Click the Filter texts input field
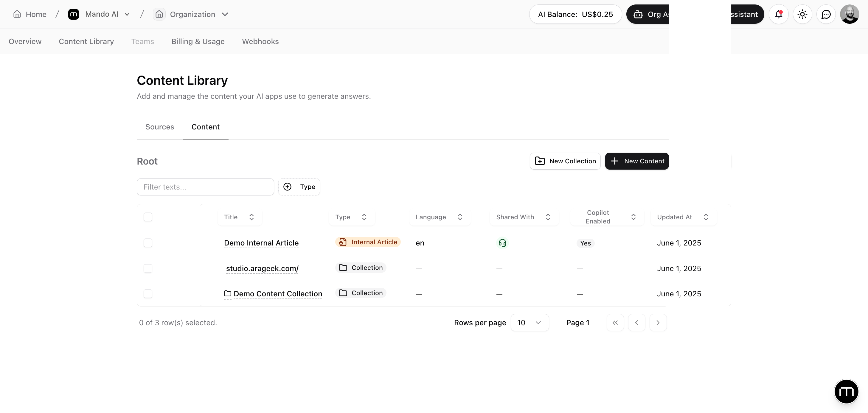This screenshot has width=868, height=413. pyautogui.click(x=205, y=187)
